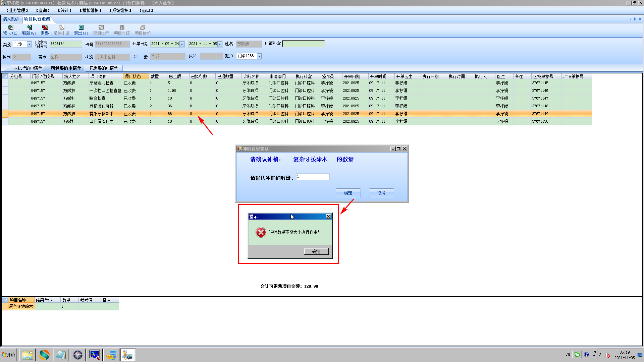This screenshot has width=644, height=362.
Task: Click the 刷新 refresh toolbar icon
Action: 29,27
